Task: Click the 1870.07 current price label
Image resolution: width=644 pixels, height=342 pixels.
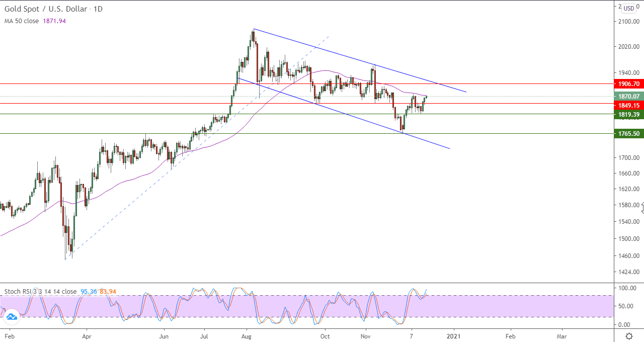Action: coord(629,96)
